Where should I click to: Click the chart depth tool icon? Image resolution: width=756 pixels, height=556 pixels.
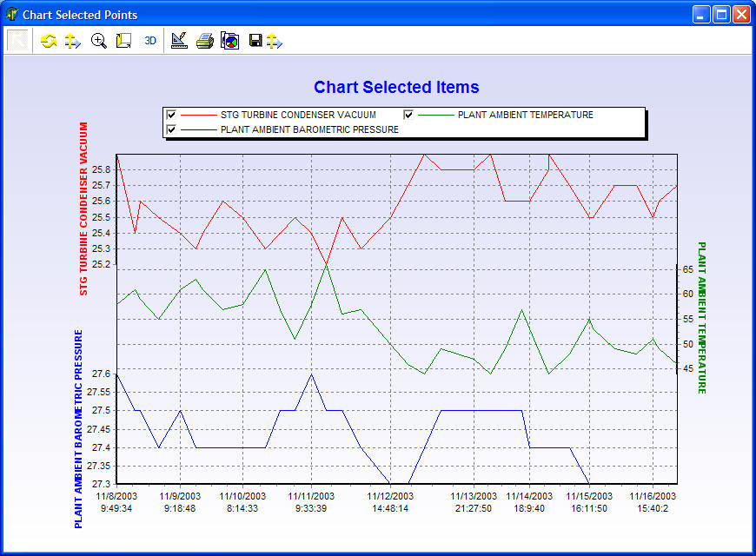(x=123, y=41)
